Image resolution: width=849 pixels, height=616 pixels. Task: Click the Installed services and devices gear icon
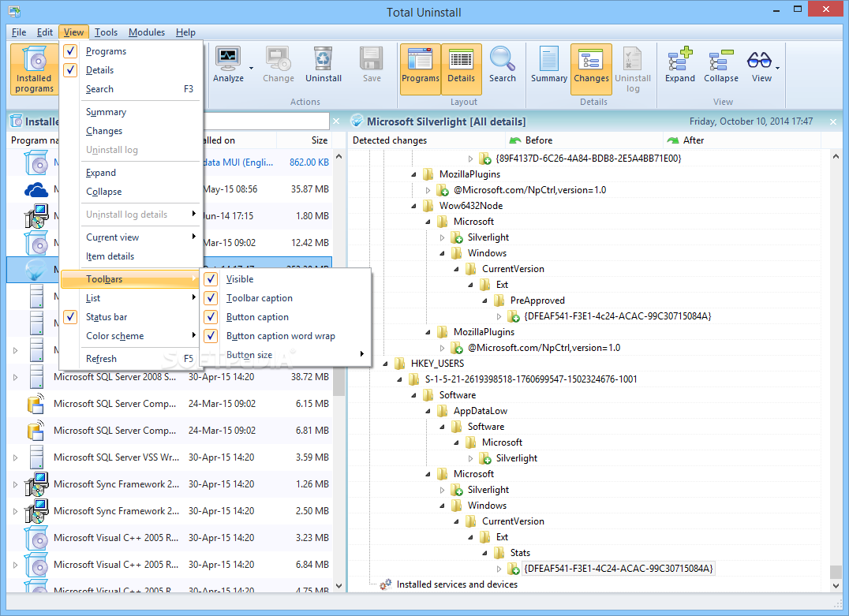pyautogui.click(x=386, y=584)
